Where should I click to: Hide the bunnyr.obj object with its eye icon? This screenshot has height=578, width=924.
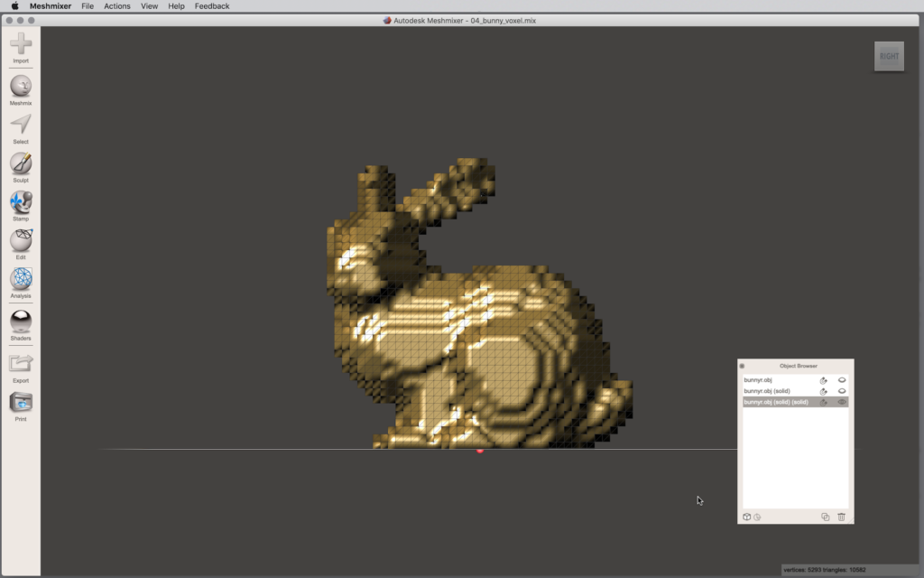(x=842, y=380)
